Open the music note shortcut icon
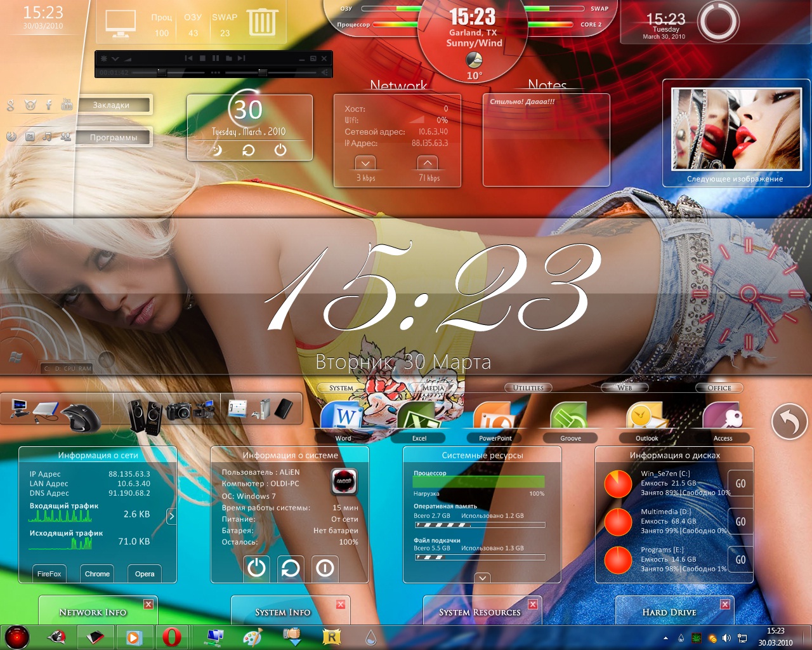This screenshot has height=650, width=812. coord(48,136)
